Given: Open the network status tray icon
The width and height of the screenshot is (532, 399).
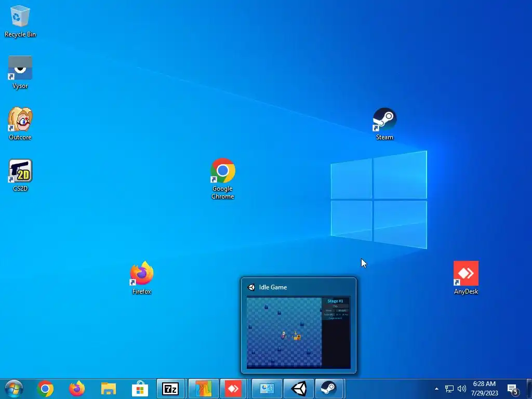Looking at the screenshot, I should (449, 389).
